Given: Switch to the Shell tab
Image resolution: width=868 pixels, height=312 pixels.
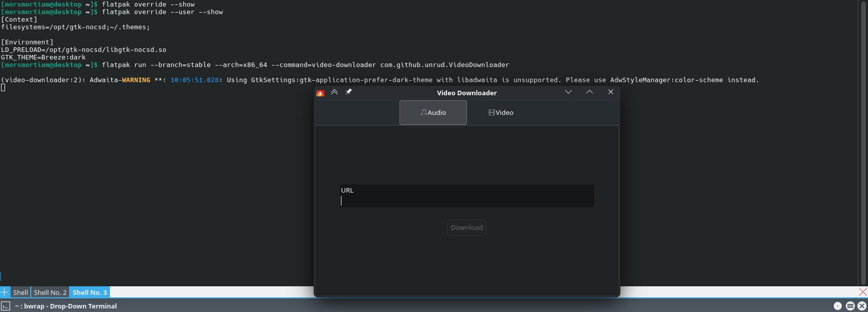Looking at the screenshot, I should pyautogui.click(x=21, y=292).
